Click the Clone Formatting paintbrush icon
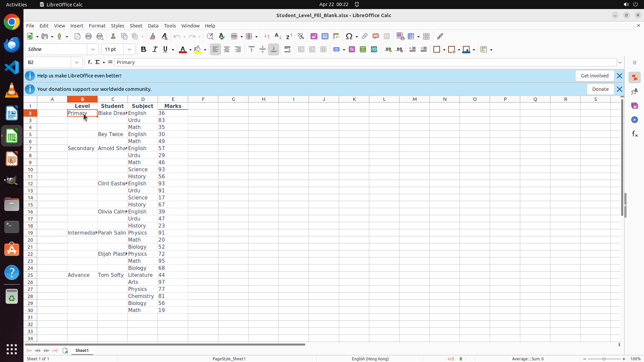Image resolution: width=644 pixels, height=362 pixels. point(153,36)
